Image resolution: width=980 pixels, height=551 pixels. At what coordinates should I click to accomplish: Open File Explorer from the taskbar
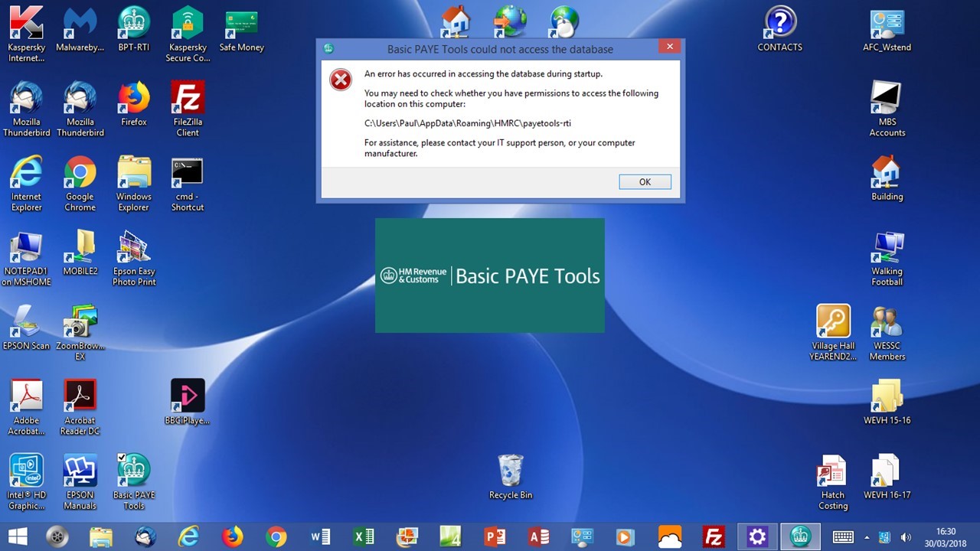tap(101, 537)
